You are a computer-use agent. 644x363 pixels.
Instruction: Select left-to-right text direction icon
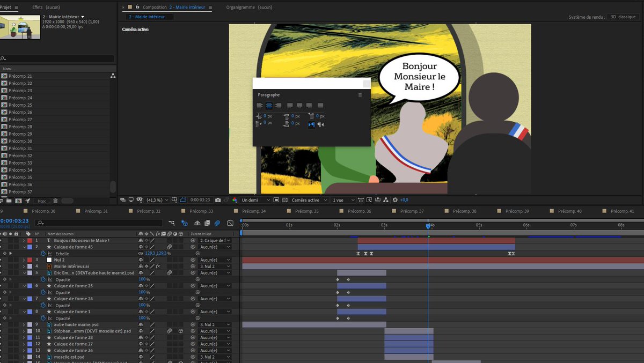click(x=311, y=124)
